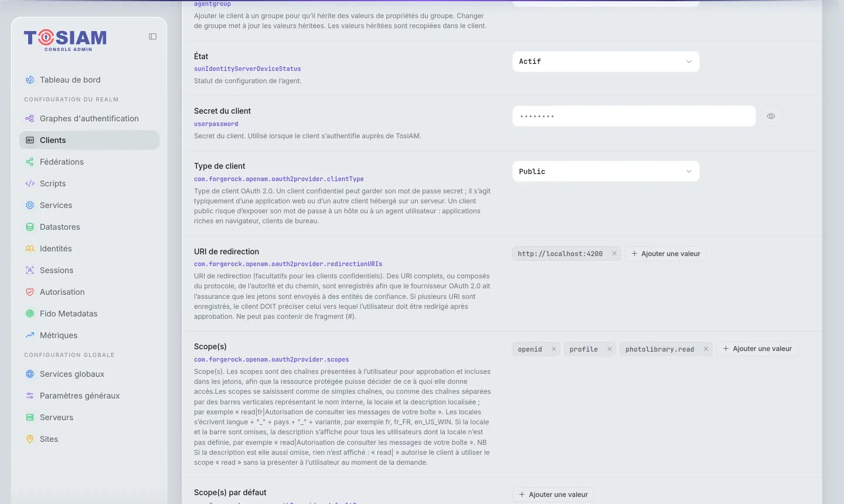Collapse the sidebar with the panel icon
Image resolution: width=844 pixels, height=504 pixels.
[x=152, y=36]
